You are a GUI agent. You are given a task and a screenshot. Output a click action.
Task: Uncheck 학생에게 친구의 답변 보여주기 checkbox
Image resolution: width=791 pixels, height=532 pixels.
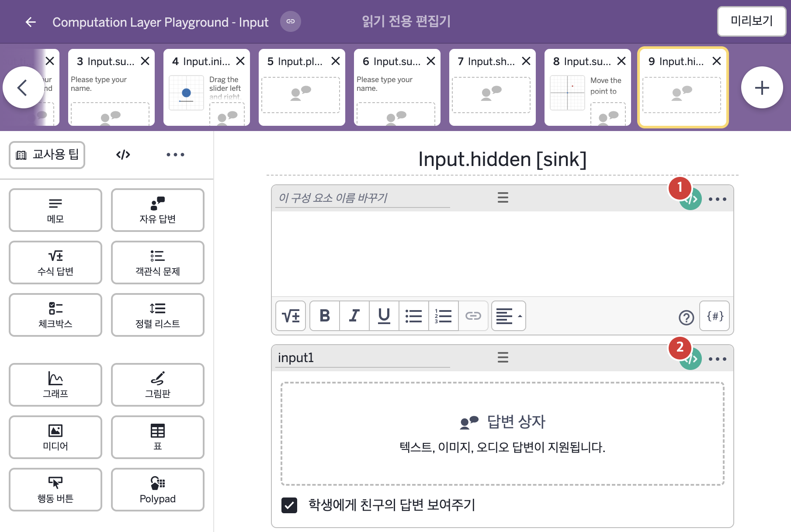[289, 505]
